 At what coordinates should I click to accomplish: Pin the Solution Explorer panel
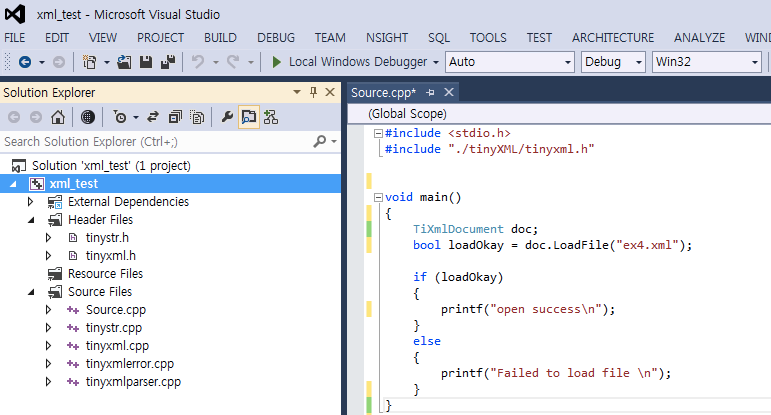point(314,92)
